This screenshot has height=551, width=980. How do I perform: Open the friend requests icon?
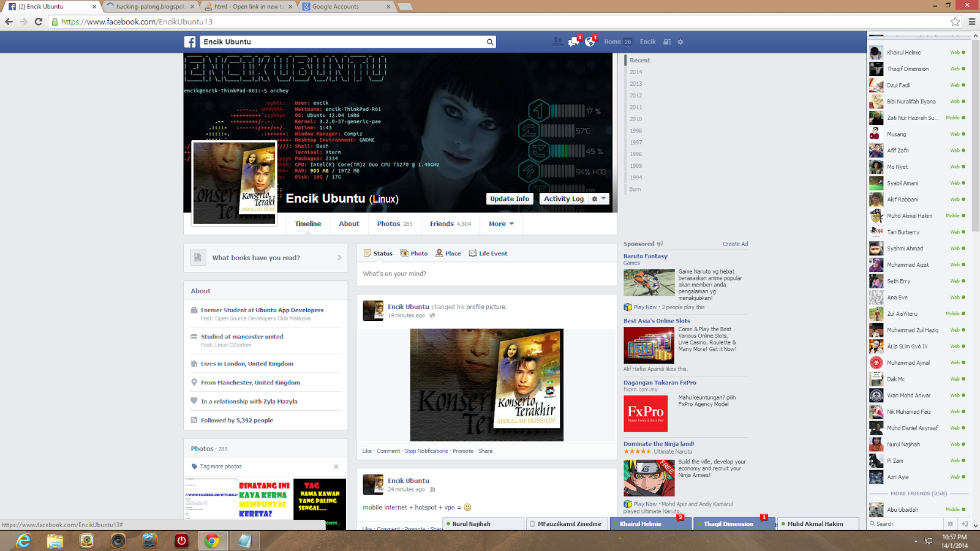(557, 42)
